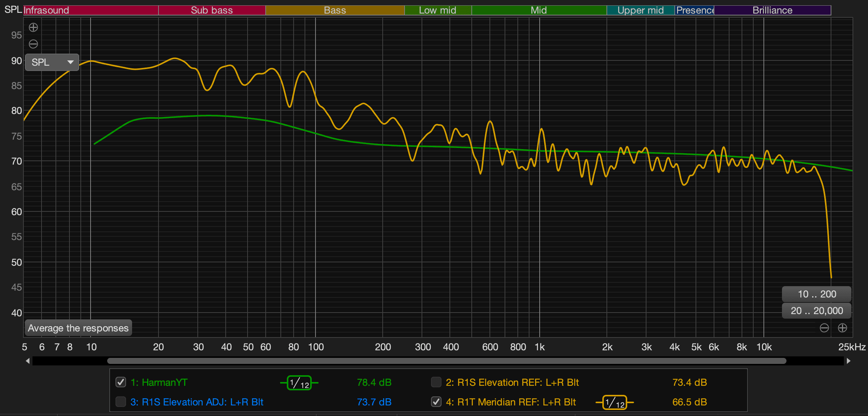
Task: Click the R1T Meridian 1/12 smoothing indicator
Action: (x=615, y=402)
